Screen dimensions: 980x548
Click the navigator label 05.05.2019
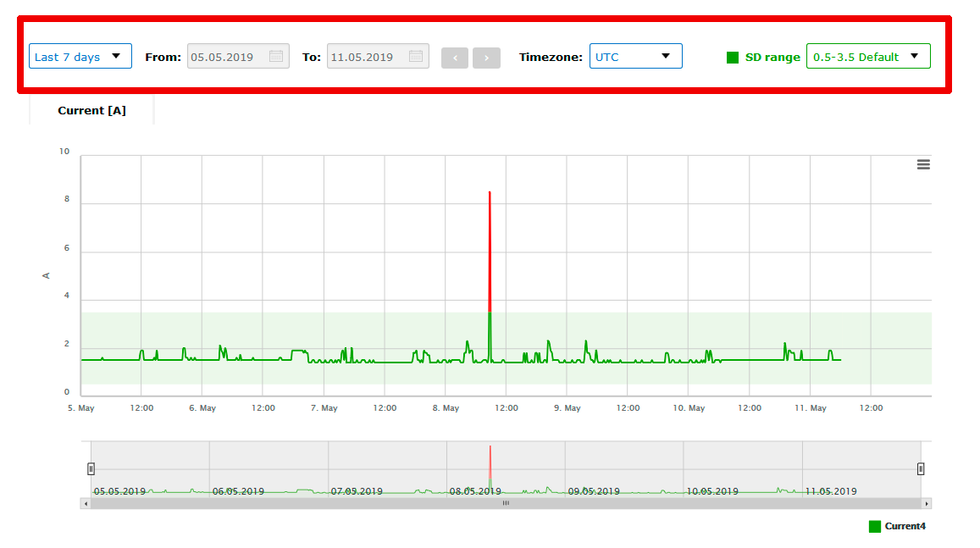tap(119, 491)
